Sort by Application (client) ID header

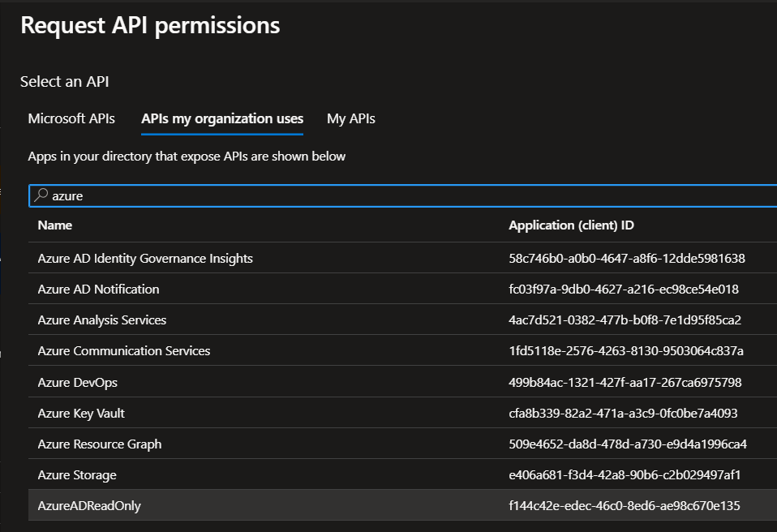click(x=571, y=225)
